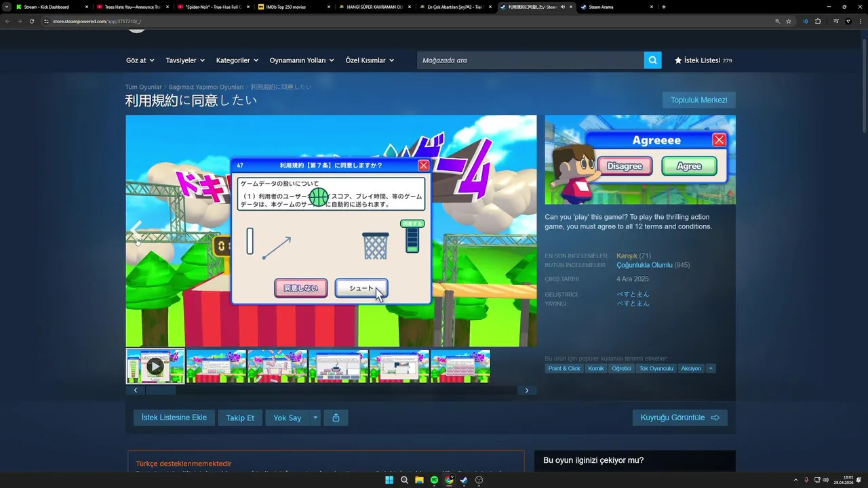The height and width of the screenshot is (488, 868).
Task: Switch to HANGİ SÜPER KAHRAMAN tab
Action: (375, 7)
